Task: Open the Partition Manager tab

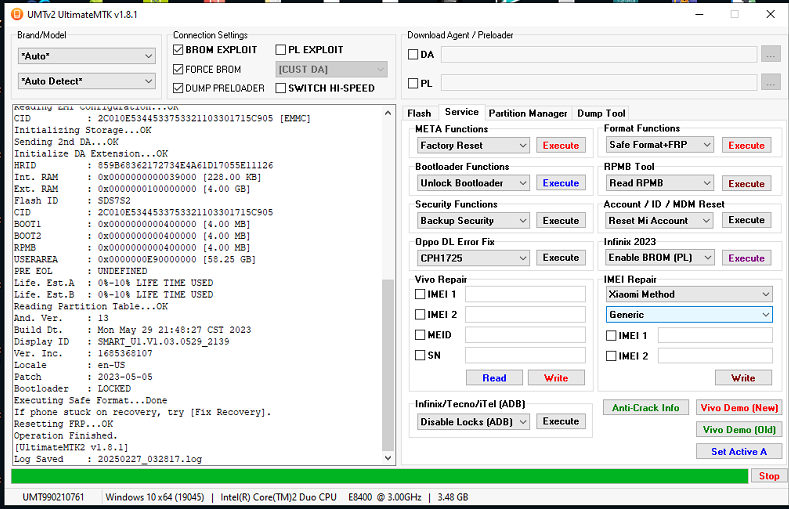Action: point(528,113)
